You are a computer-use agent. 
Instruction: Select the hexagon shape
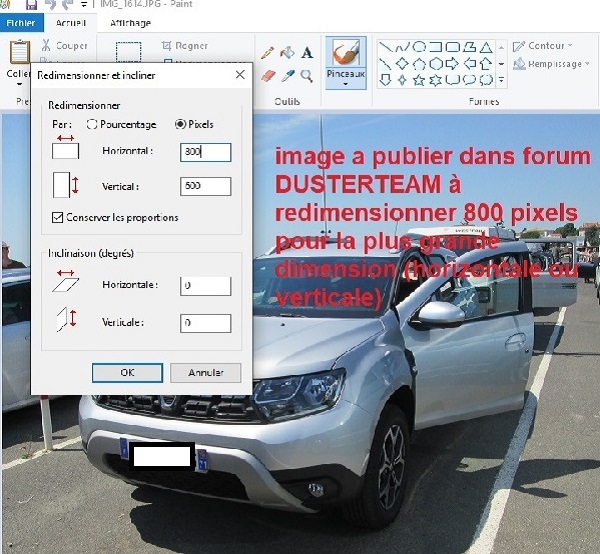[436, 64]
